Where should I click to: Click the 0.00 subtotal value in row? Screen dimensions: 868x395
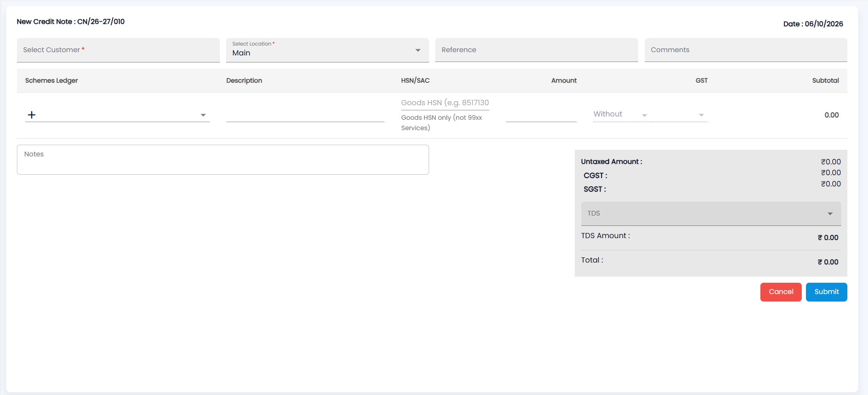tap(832, 115)
